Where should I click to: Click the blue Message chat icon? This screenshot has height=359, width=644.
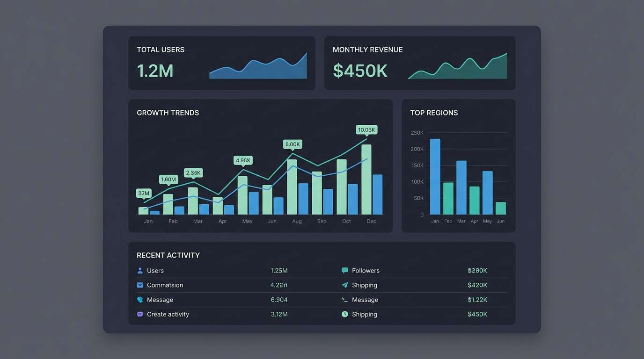(x=139, y=299)
